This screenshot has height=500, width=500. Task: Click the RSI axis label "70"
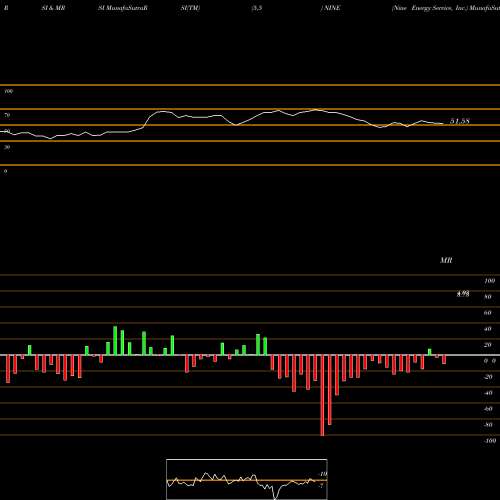pyautogui.click(x=7, y=115)
